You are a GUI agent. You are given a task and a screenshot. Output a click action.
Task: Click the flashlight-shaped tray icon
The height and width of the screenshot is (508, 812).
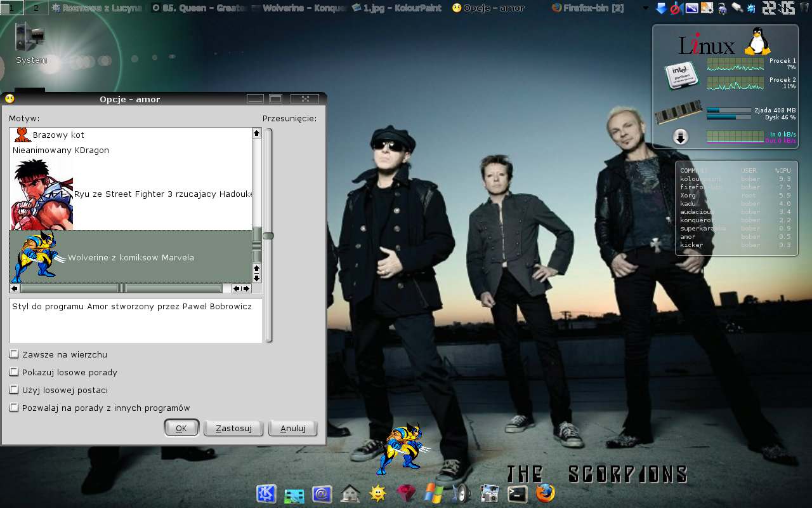pos(737,8)
